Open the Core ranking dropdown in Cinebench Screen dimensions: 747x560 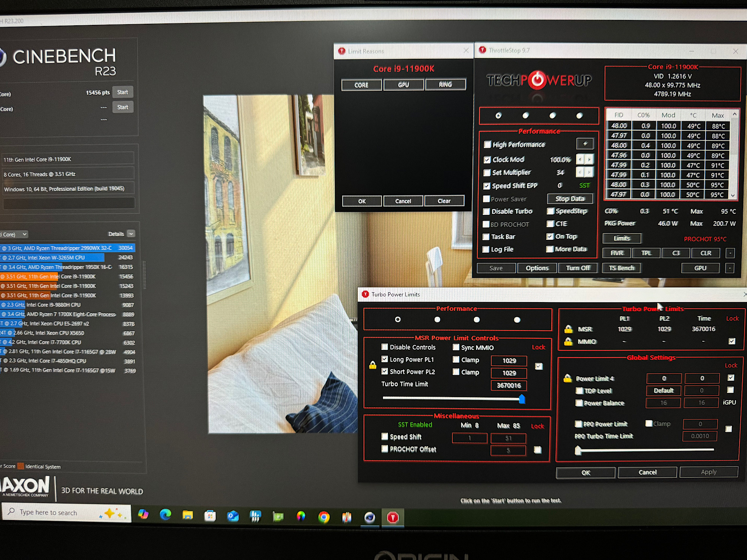tap(15, 234)
